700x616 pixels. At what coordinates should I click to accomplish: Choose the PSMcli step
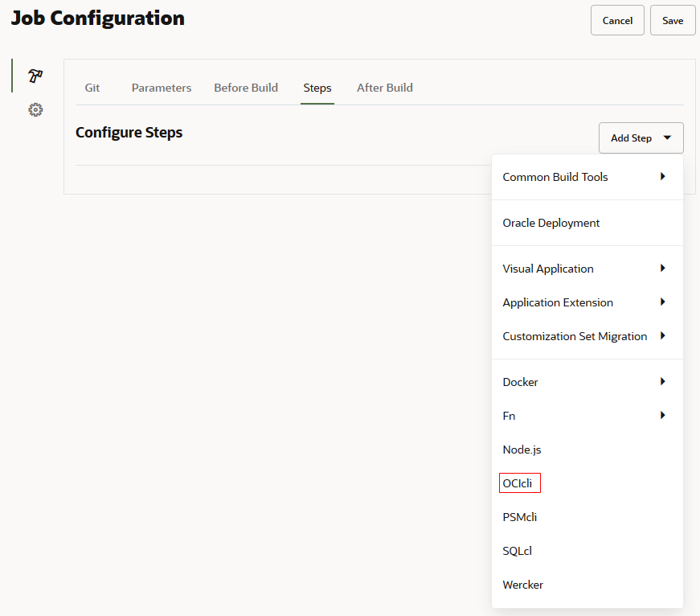[519, 517]
